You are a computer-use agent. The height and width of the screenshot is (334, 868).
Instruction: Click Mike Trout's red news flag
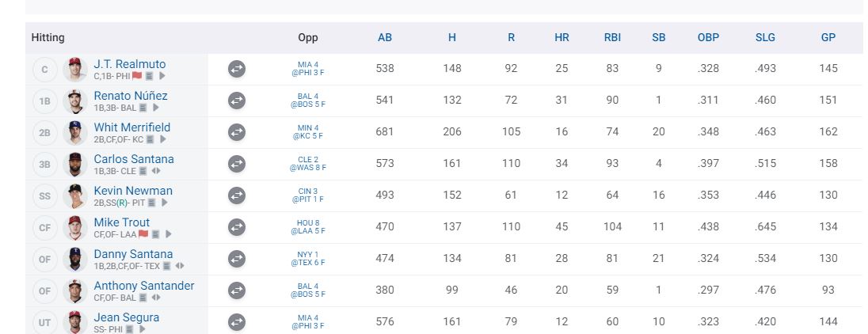(x=143, y=234)
